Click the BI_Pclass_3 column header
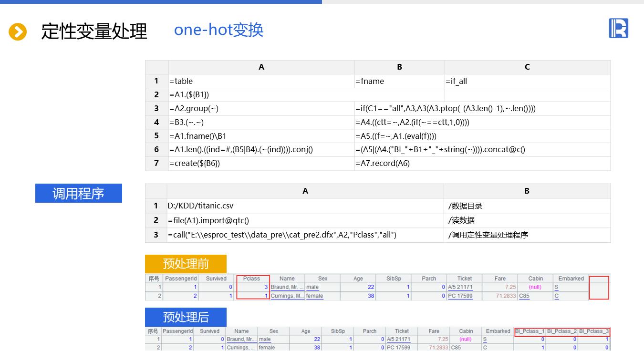 coord(594,331)
